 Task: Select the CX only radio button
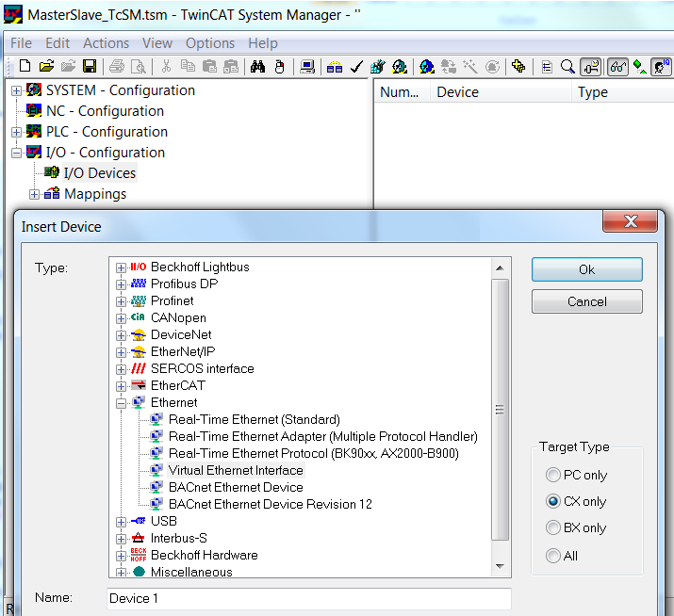pyautogui.click(x=552, y=501)
